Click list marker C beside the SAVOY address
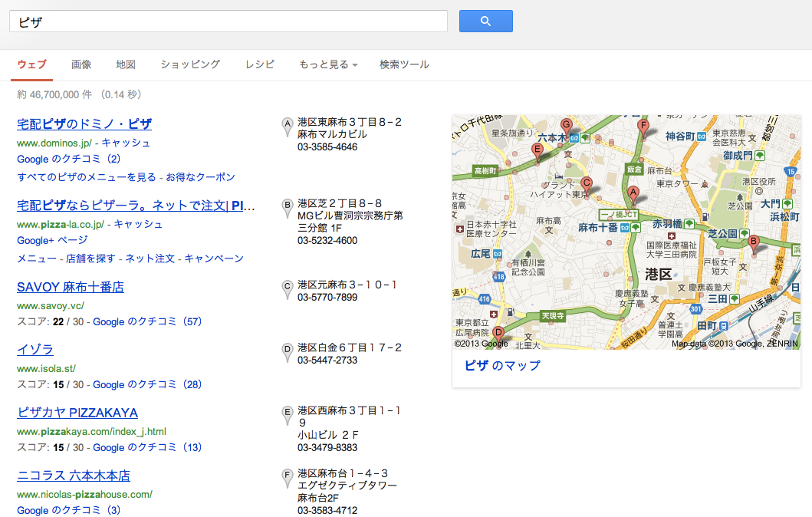This screenshot has width=812, height=517. [288, 290]
